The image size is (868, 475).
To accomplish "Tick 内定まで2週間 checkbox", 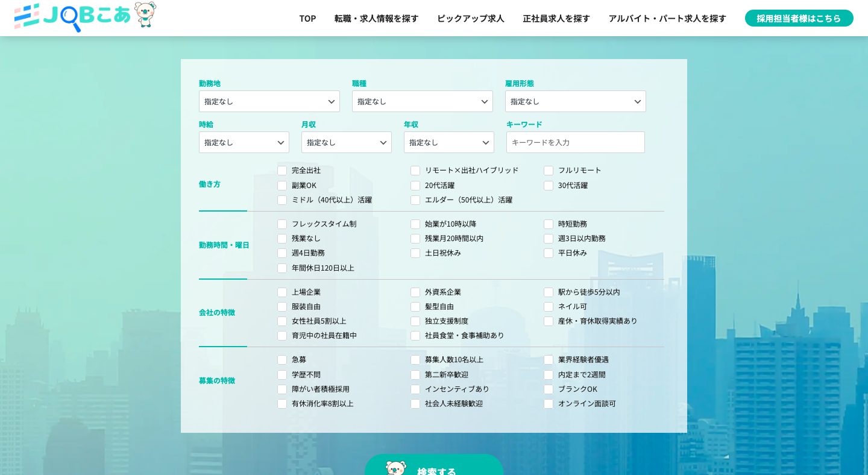I will pos(549,375).
